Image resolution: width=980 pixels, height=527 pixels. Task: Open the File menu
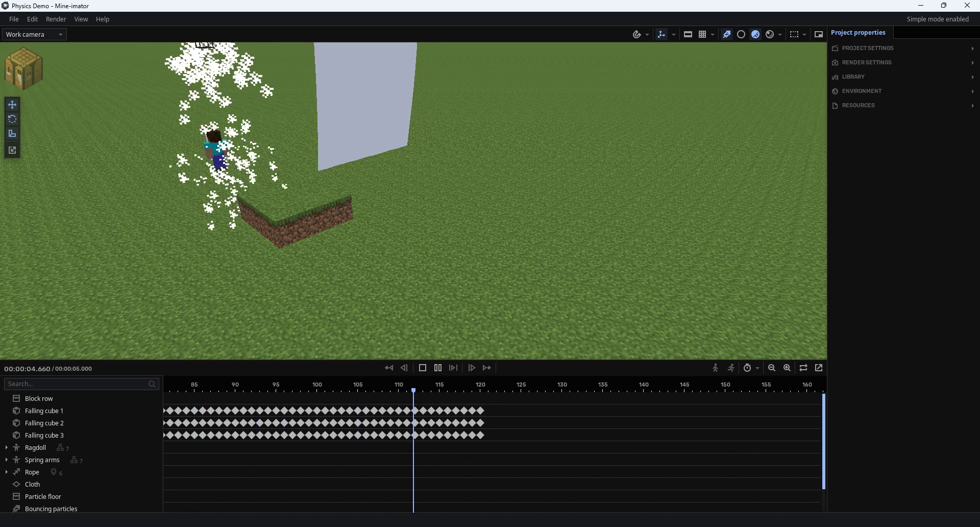point(14,19)
